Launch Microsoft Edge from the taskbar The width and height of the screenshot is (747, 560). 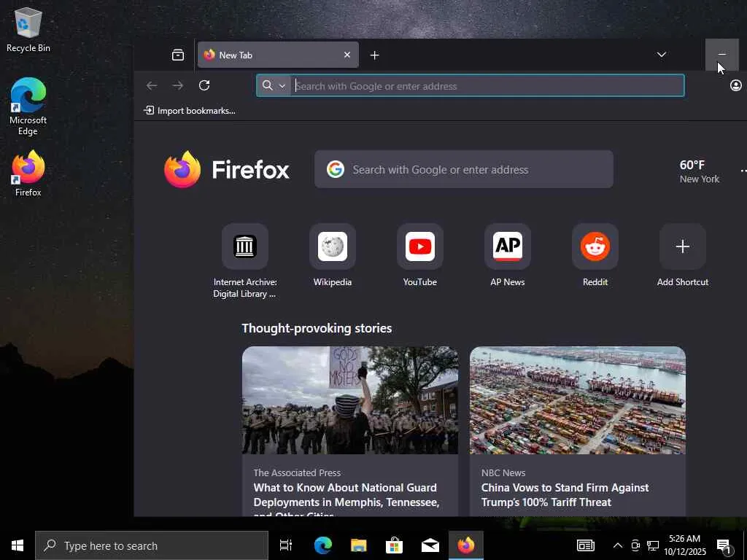(322, 545)
